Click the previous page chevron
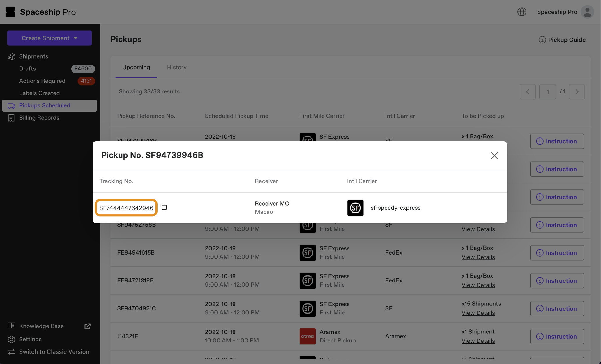The width and height of the screenshot is (601, 364). (528, 92)
